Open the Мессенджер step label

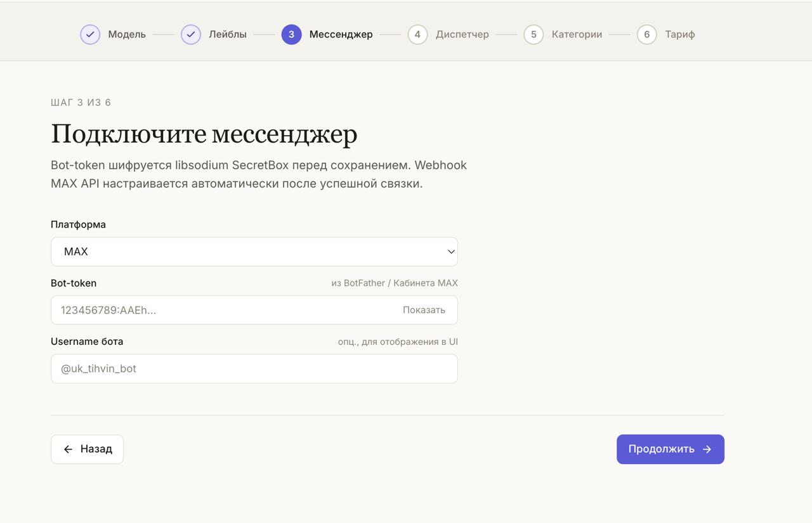(341, 34)
